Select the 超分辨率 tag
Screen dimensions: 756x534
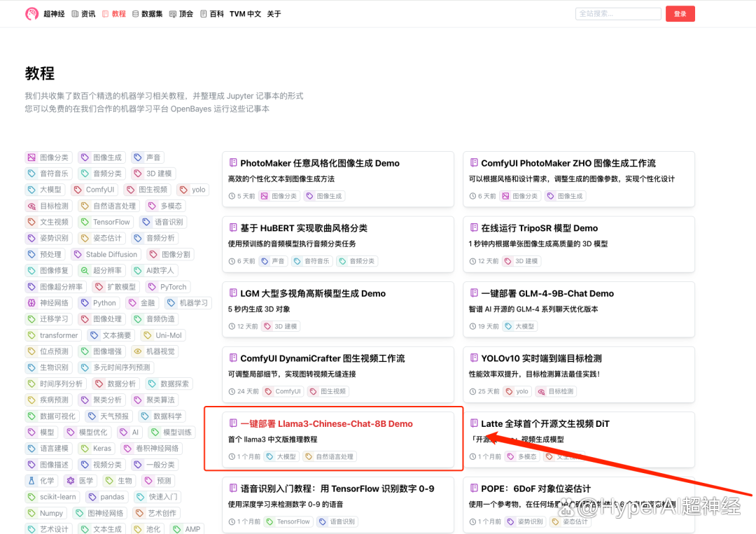pos(101,270)
